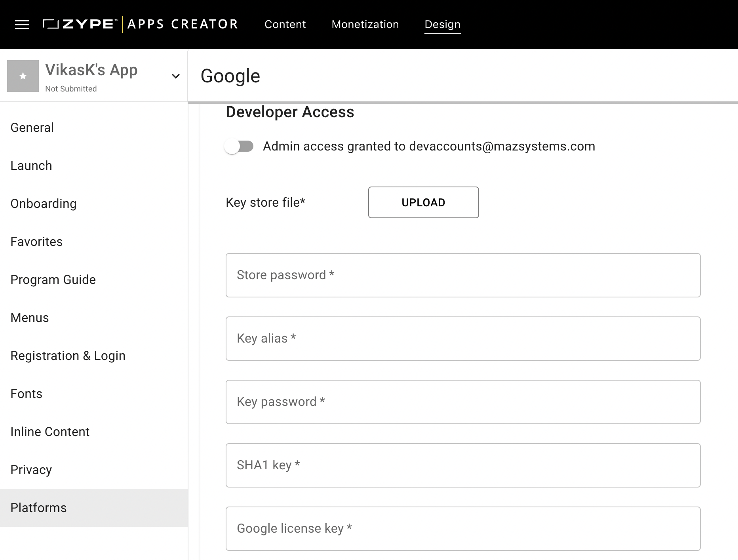
Task: Click the UPLOAD key store button
Action: coord(423,202)
